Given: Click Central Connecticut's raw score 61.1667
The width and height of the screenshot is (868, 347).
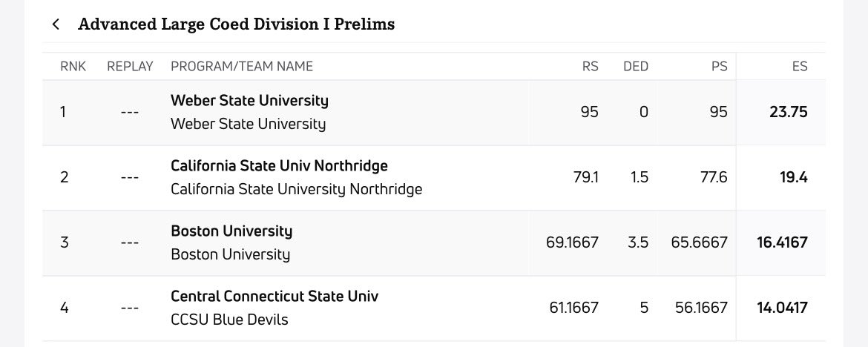Looking at the screenshot, I should (572, 308).
